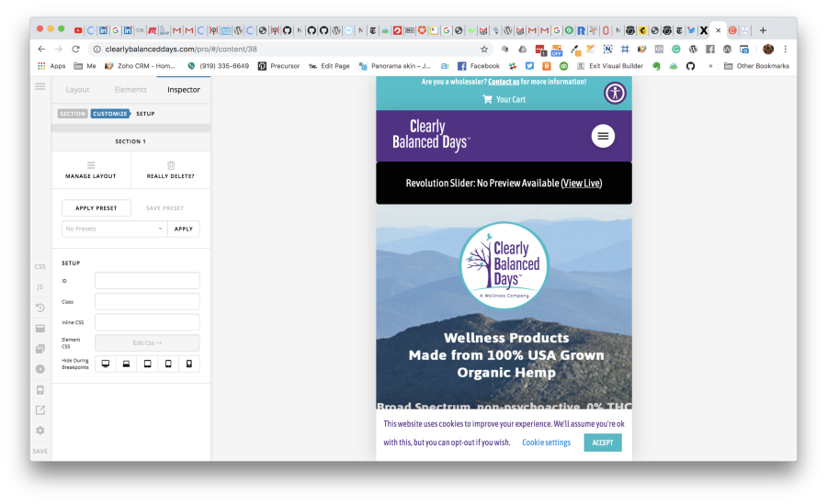Click into the Inline CSS input field
Screen dimensions: 827x504
[147, 322]
